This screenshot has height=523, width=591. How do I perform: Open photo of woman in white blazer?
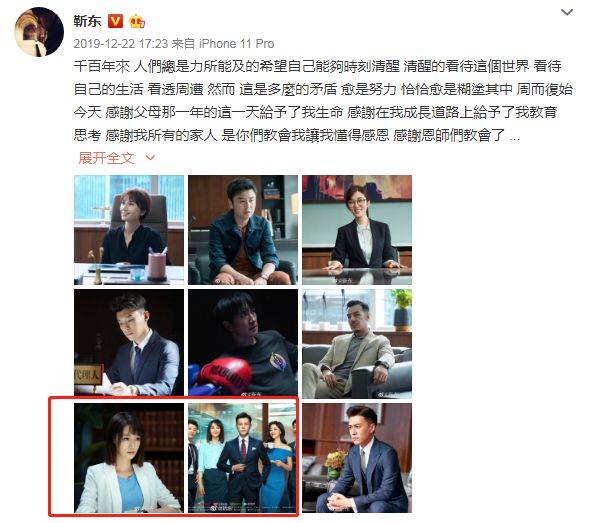129,458
